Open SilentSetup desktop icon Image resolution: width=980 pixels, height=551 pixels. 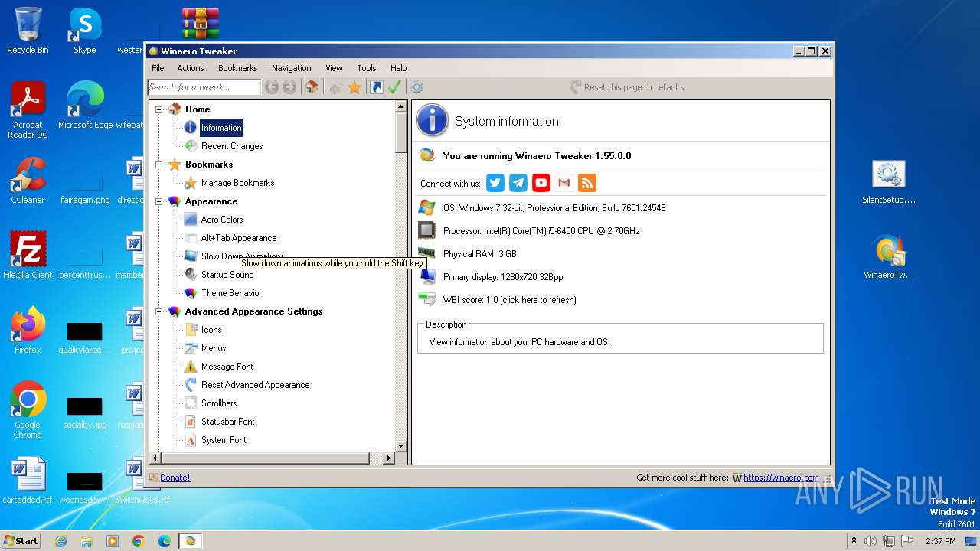click(x=889, y=182)
